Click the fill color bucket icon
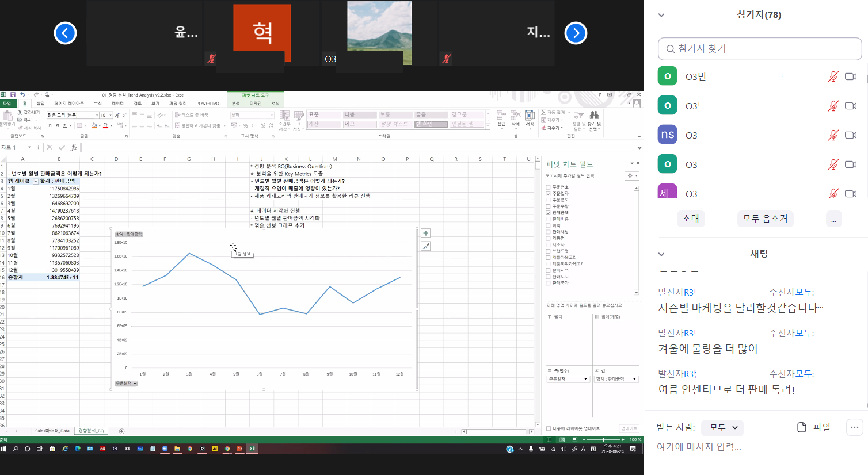This screenshot has height=475, width=868. coord(94,125)
